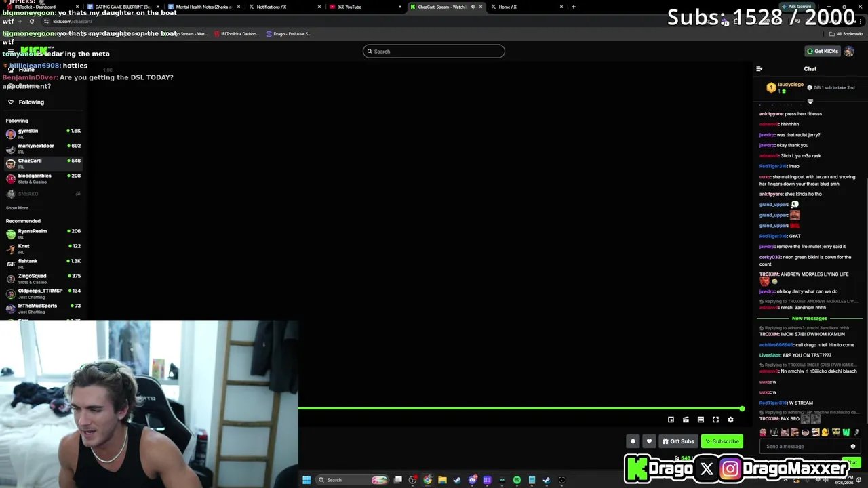Open File Explorer from taskbar
This screenshot has height=488, width=868.
click(442, 480)
